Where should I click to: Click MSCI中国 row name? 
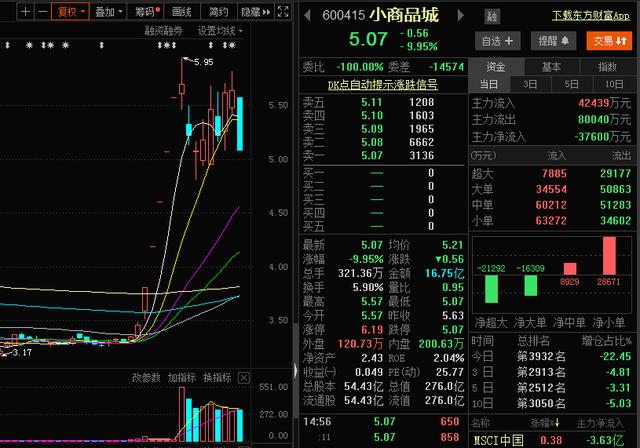(498, 440)
